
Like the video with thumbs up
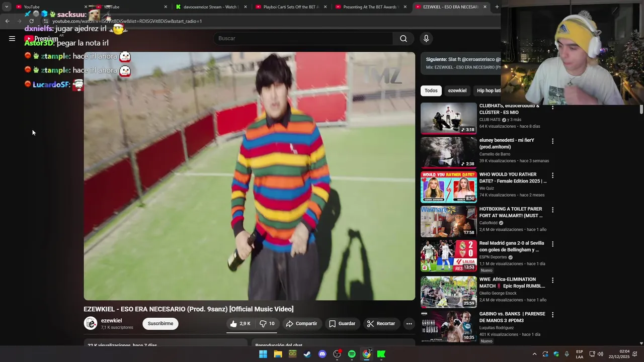tap(240, 324)
